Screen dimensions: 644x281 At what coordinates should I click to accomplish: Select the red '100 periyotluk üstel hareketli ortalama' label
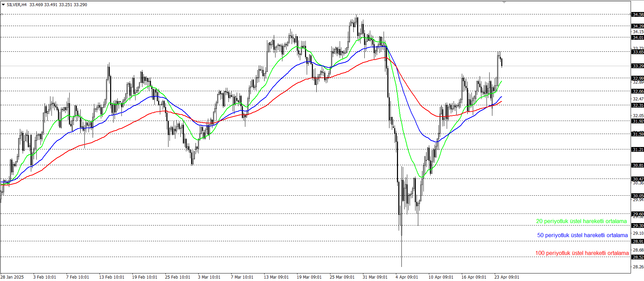(582, 253)
